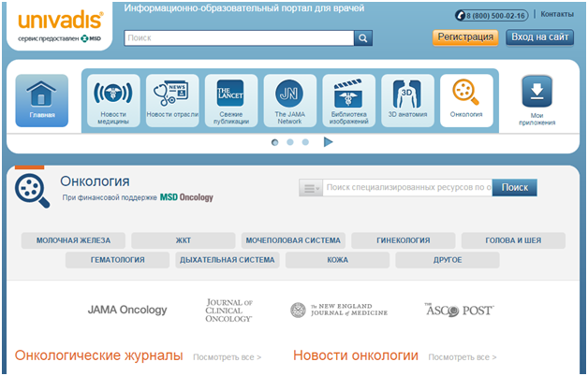Click the Вход на сайт button
Viewport: 588px width, 376px height.
tap(540, 37)
